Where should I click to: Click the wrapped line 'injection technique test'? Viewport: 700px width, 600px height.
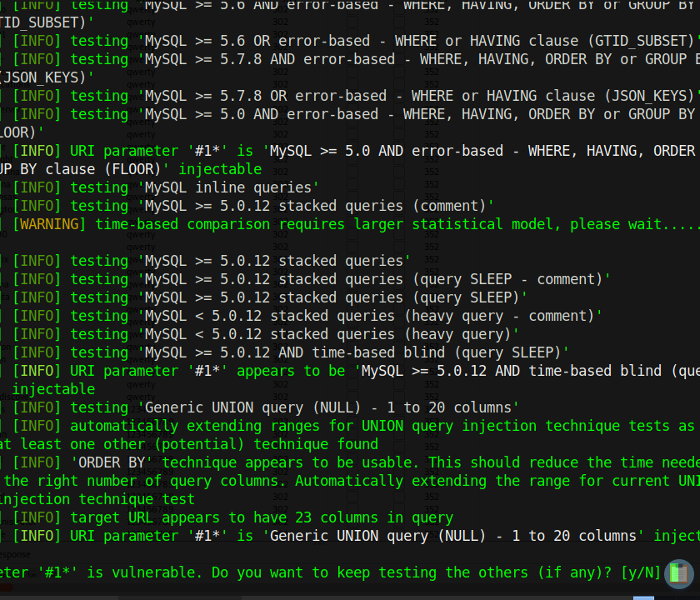[x=97, y=498]
